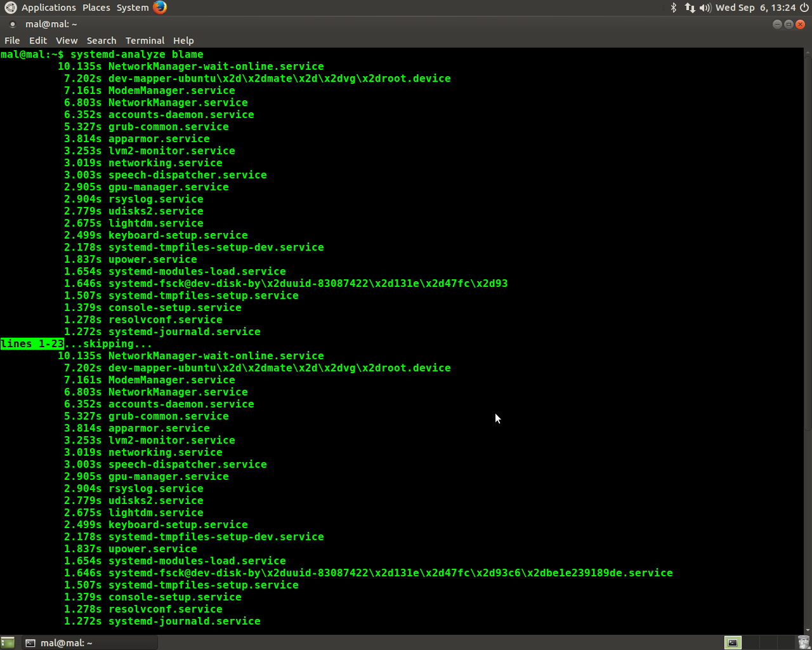Click the '...skipping...' text
812x650 pixels.
(x=108, y=343)
